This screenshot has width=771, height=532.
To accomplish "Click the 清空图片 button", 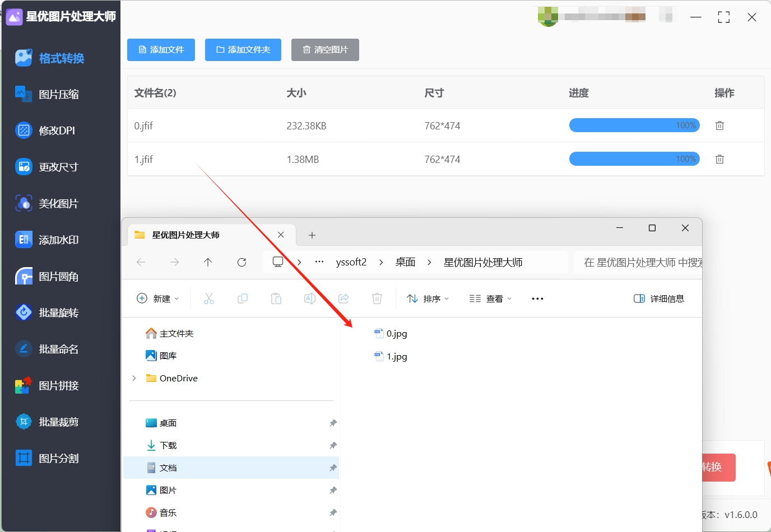I will tap(325, 50).
